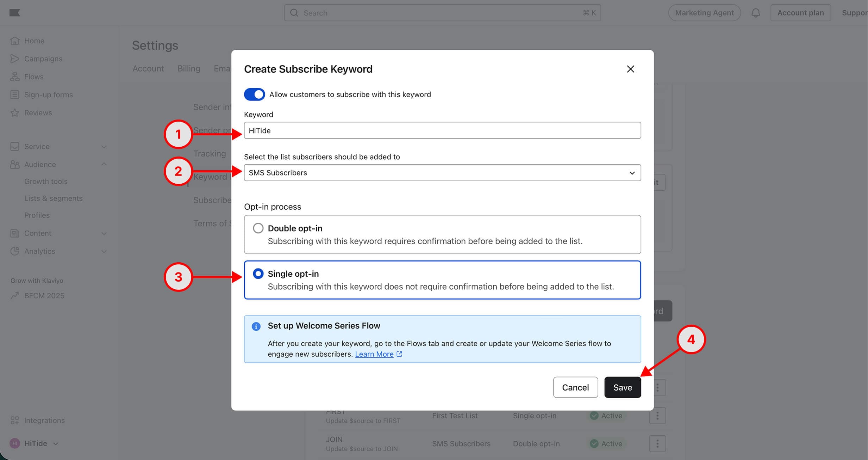The width and height of the screenshot is (868, 460).
Task: Open the Learn More link
Action: (374, 354)
